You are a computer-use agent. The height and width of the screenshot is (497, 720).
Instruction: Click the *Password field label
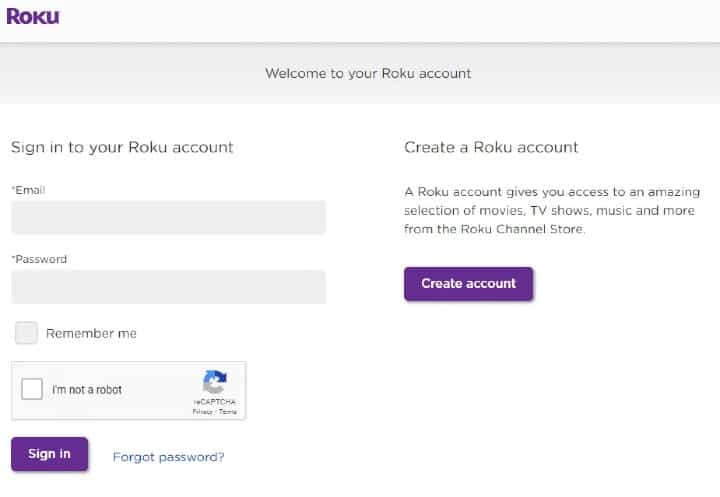pyautogui.click(x=39, y=259)
